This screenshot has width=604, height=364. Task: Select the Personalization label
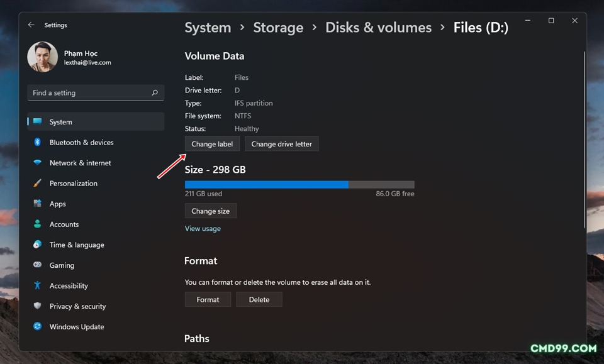[x=74, y=184]
